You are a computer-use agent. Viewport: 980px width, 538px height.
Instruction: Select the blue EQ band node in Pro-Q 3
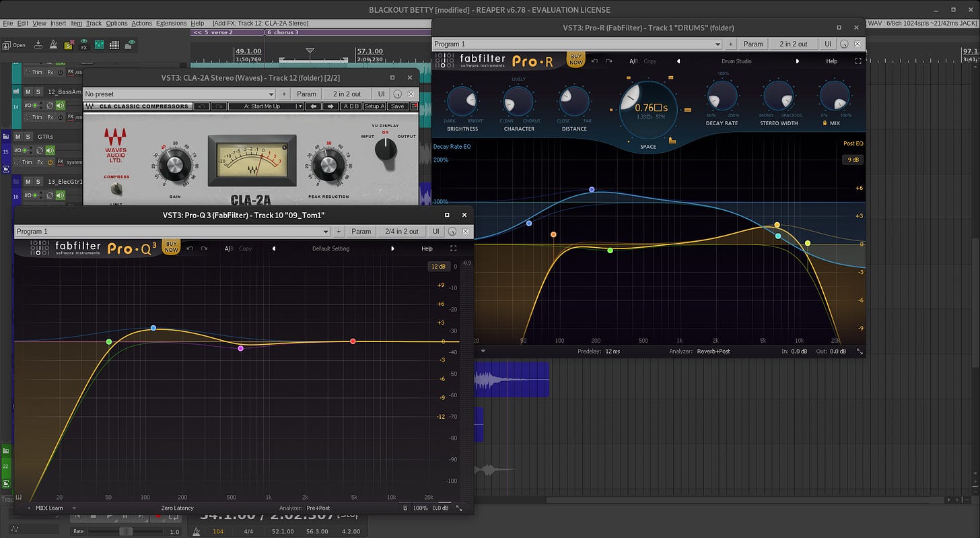point(153,328)
